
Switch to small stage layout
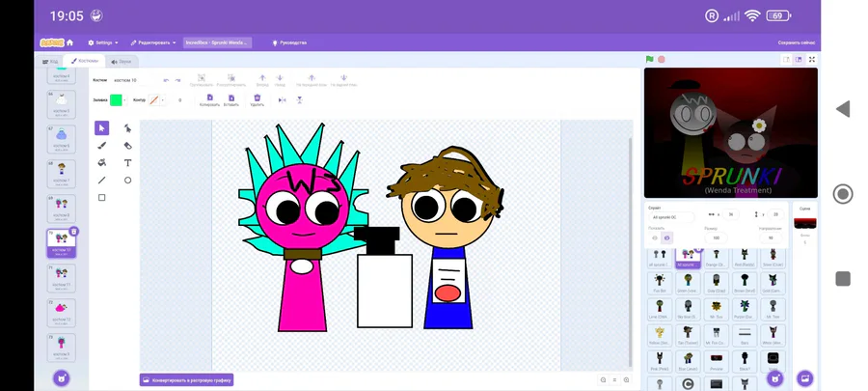click(x=786, y=59)
